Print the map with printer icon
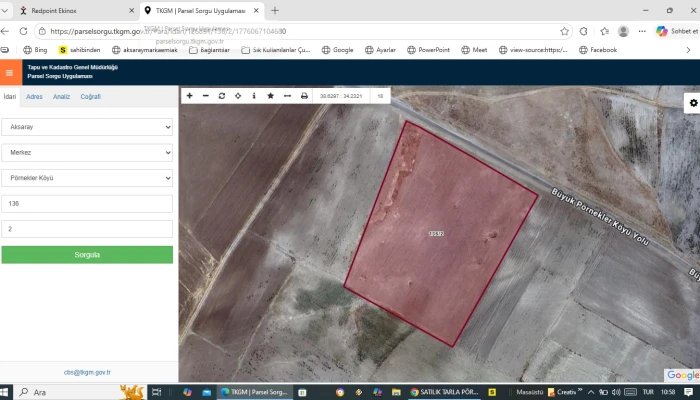 coord(304,96)
